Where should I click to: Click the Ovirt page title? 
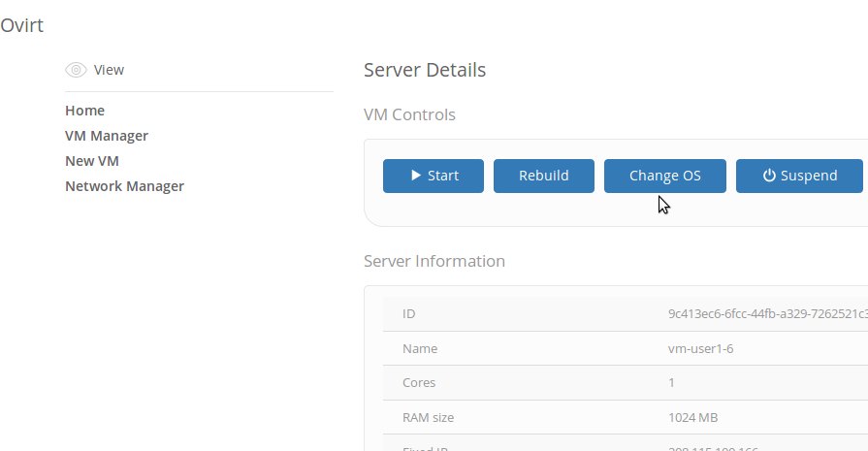pyautogui.click(x=21, y=25)
